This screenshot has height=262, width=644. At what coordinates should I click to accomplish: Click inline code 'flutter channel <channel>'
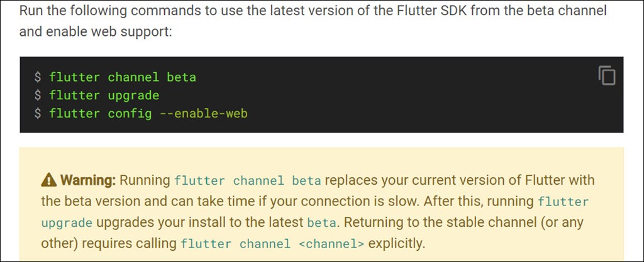click(273, 244)
